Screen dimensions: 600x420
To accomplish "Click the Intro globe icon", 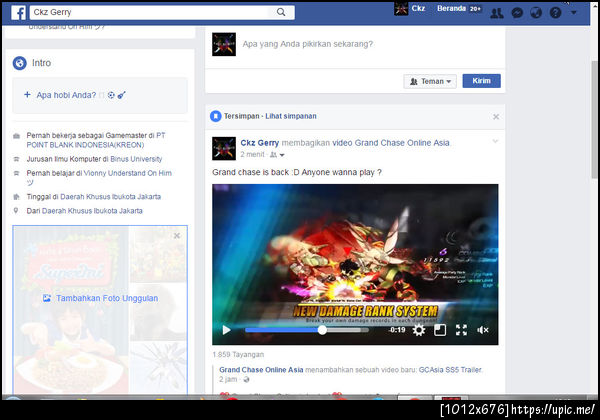I will (20, 63).
